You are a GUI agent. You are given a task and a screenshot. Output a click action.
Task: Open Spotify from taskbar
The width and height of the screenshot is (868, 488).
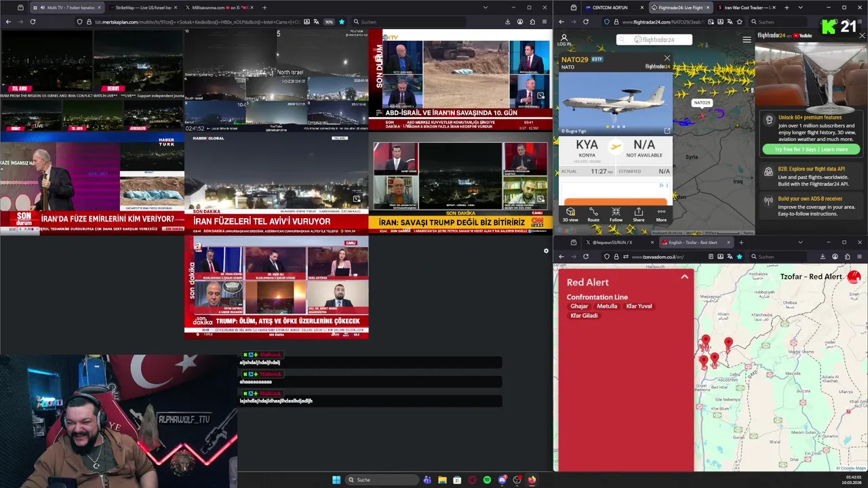pyautogui.click(x=487, y=480)
